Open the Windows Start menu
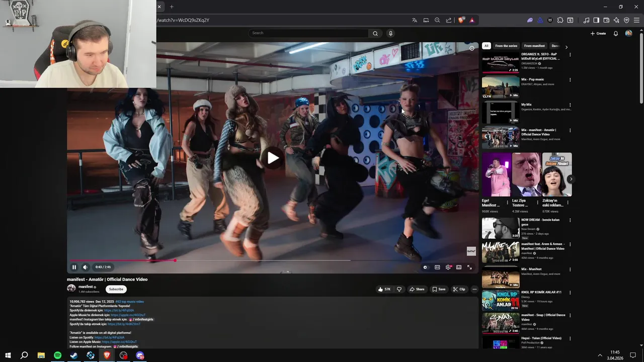 coord(8,355)
